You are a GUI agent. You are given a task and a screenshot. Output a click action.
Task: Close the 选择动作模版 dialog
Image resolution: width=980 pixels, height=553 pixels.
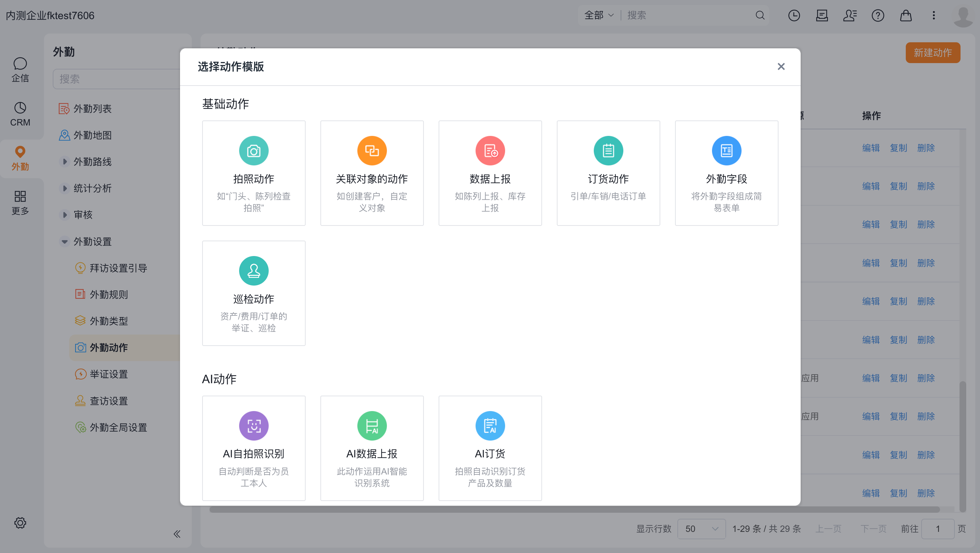click(781, 66)
